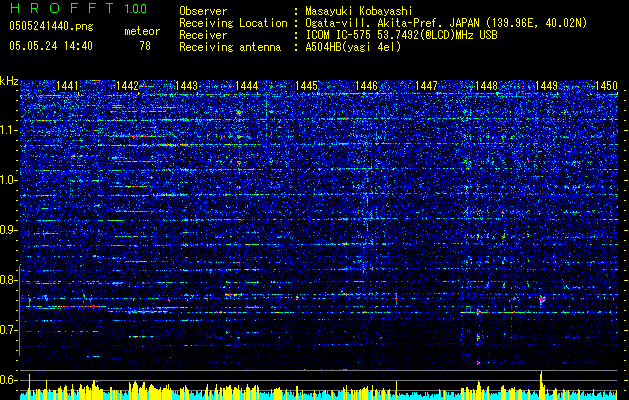Click the 0.9 kHz axis label
This screenshot has width=629, height=400.
(8, 230)
